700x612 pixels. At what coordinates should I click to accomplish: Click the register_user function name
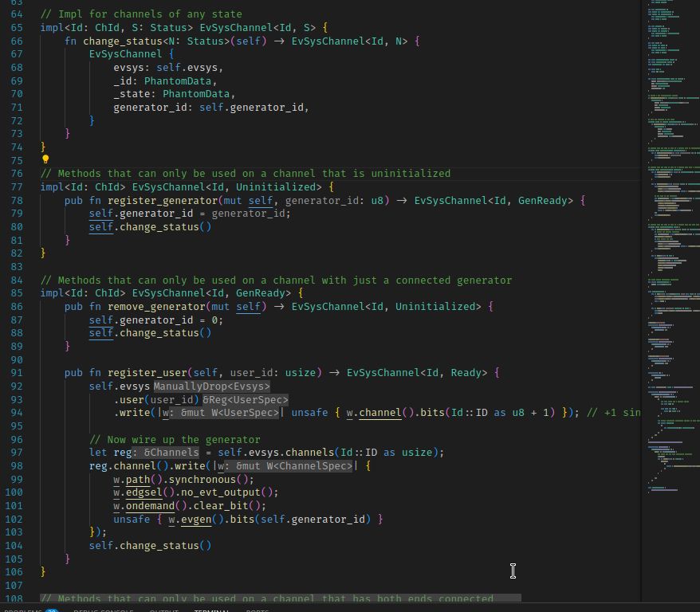tap(147, 372)
